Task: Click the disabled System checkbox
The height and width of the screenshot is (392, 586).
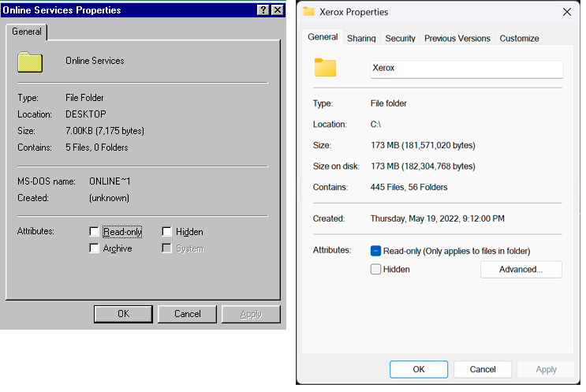Action: (x=166, y=248)
